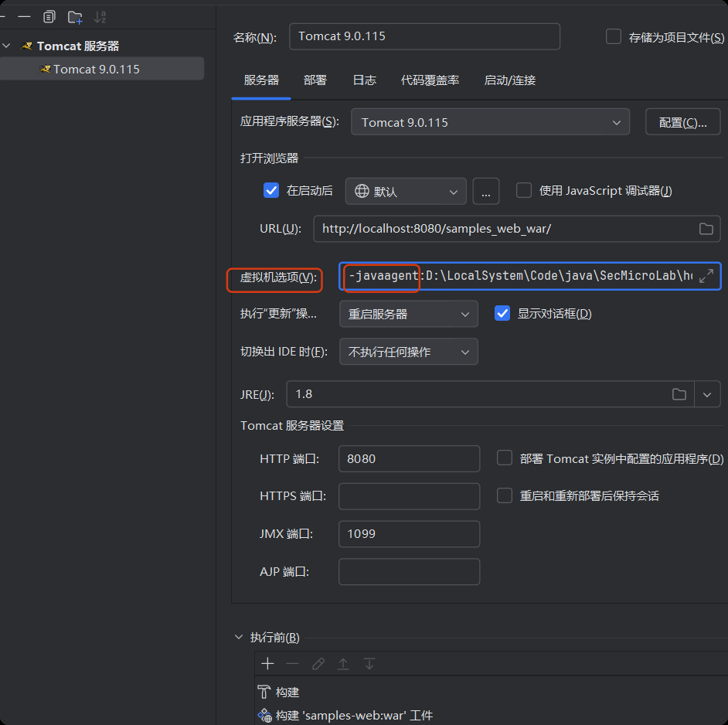This screenshot has height=725, width=728.
Task: Switch to the 代码覆盖率 tab
Action: [430, 80]
